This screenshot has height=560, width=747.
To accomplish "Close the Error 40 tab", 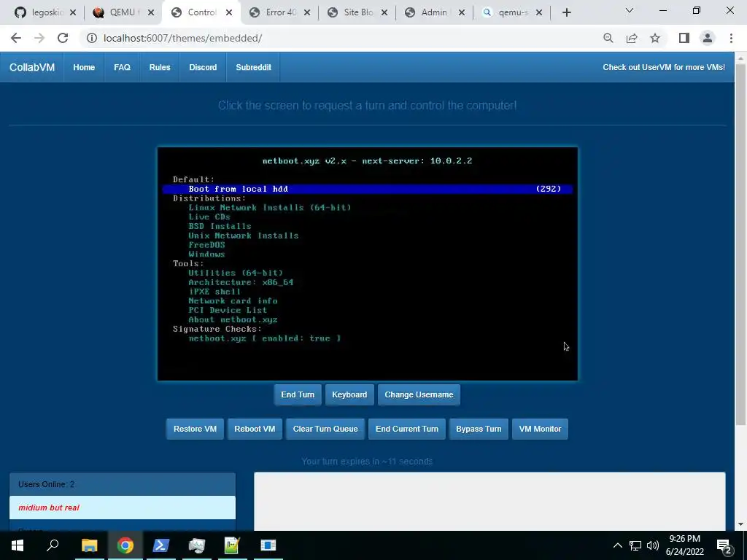I will [x=307, y=12].
